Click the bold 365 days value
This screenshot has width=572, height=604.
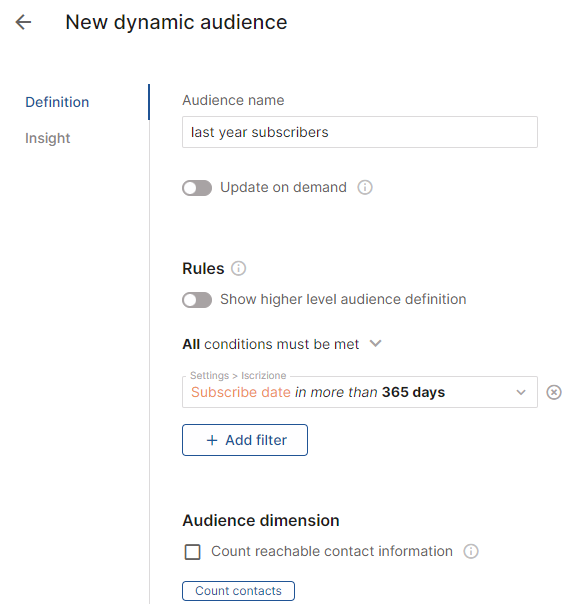click(x=413, y=392)
